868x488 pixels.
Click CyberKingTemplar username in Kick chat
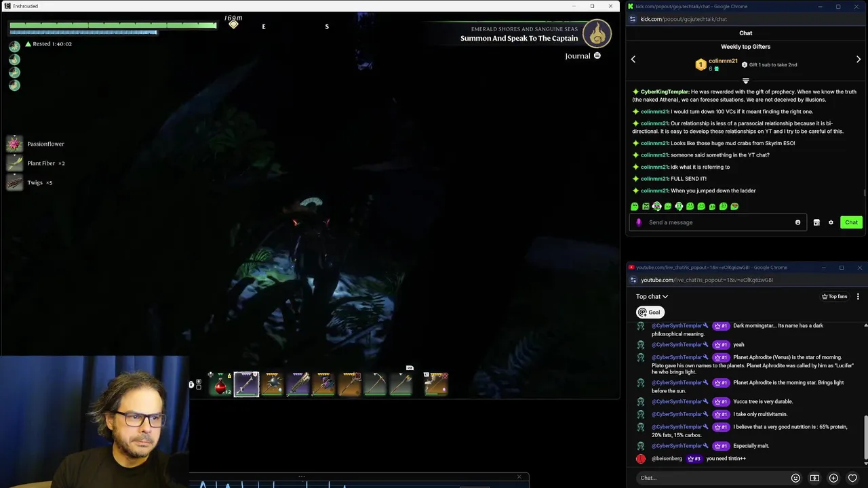pos(665,91)
